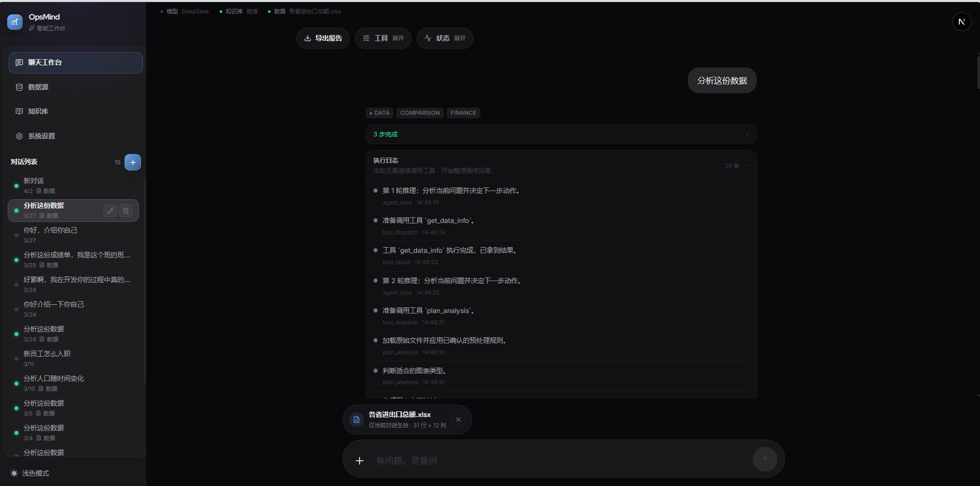Click the send arrow button
This screenshot has width=980, height=486.
tap(764, 459)
